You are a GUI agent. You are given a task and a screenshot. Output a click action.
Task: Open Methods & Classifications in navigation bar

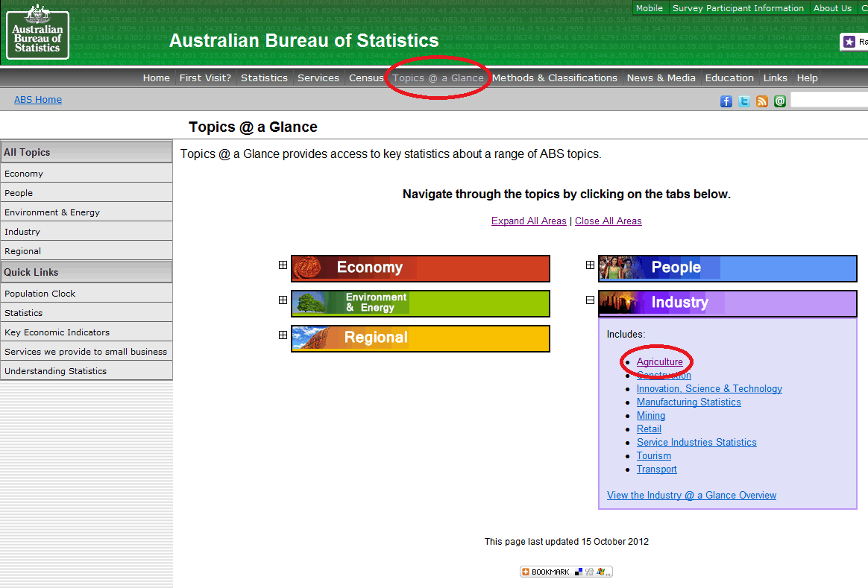(554, 78)
